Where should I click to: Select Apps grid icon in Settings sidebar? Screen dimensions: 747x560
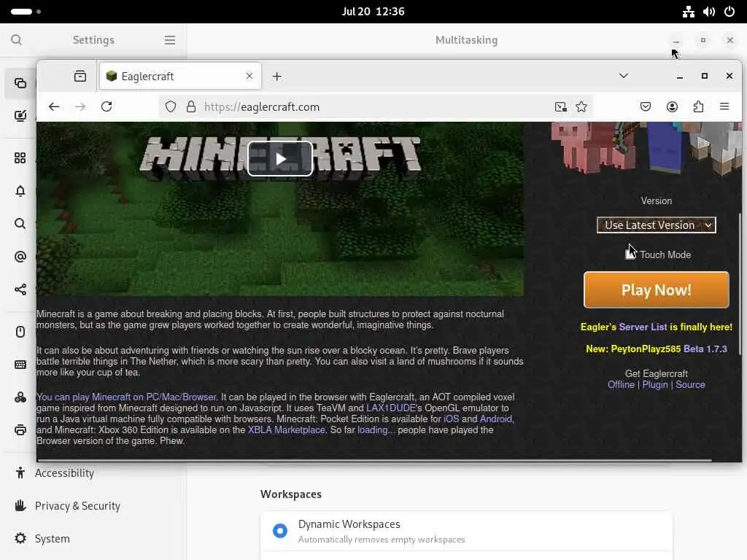pos(20,158)
